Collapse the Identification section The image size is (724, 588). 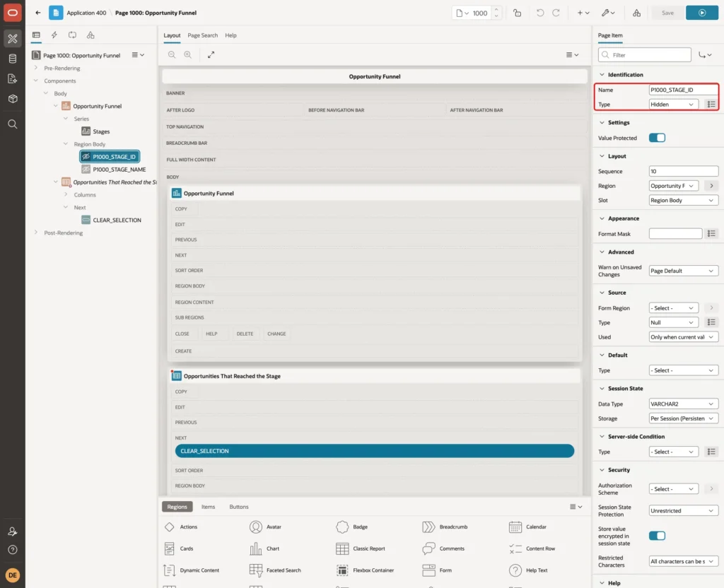pyautogui.click(x=602, y=75)
